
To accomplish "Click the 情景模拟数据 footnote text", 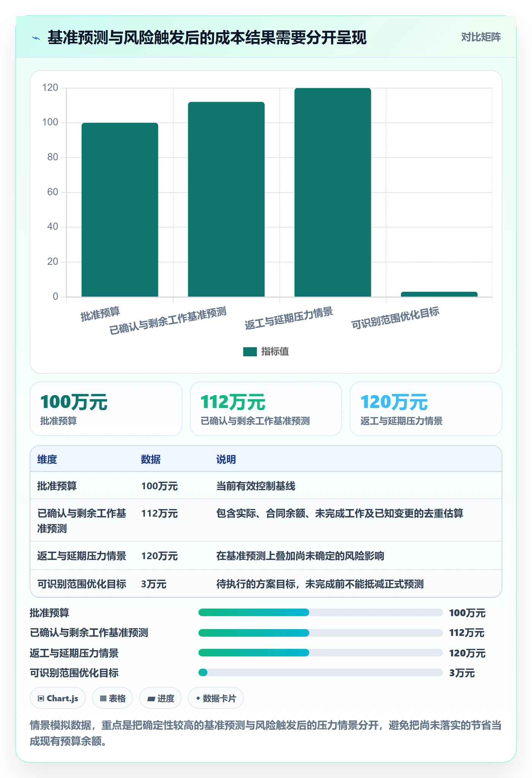I will [x=266, y=733].
